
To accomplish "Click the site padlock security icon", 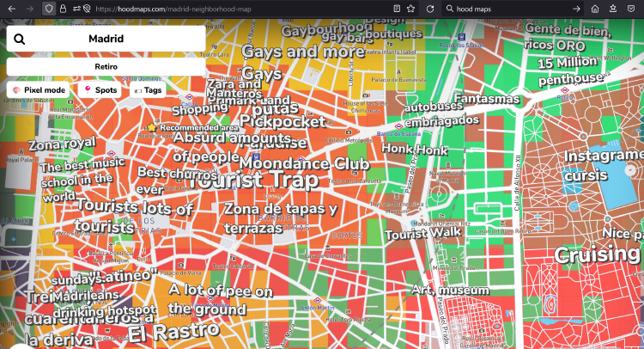I will [63, 8].
